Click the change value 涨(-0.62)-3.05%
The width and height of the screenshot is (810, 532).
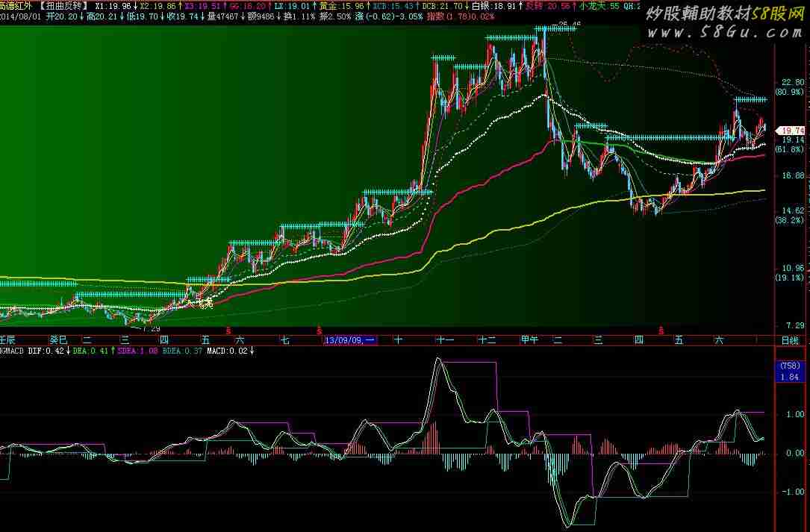(389, 16)
